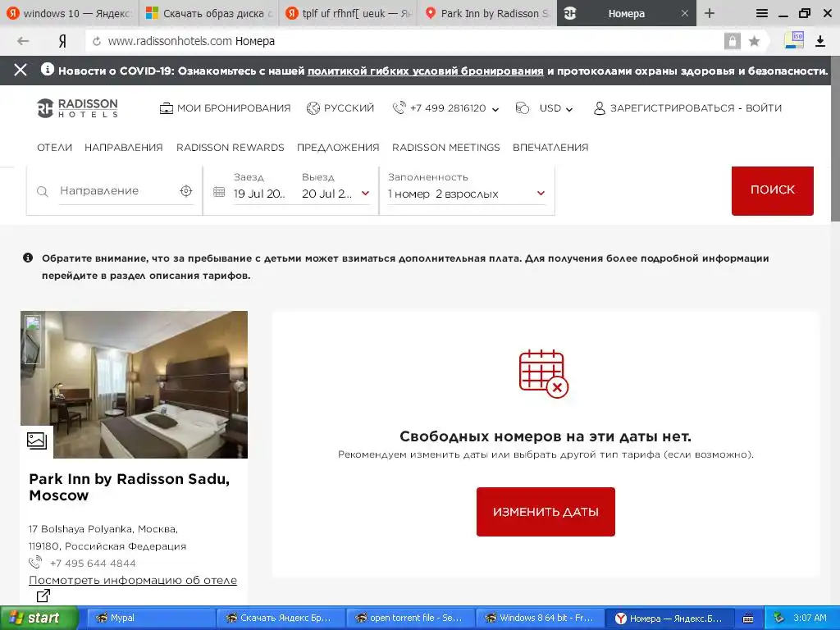Screen dimensions: 840x630
Task: Click the user profile icon to sign in
Action: pyautogui.click(x=600, y=108)
